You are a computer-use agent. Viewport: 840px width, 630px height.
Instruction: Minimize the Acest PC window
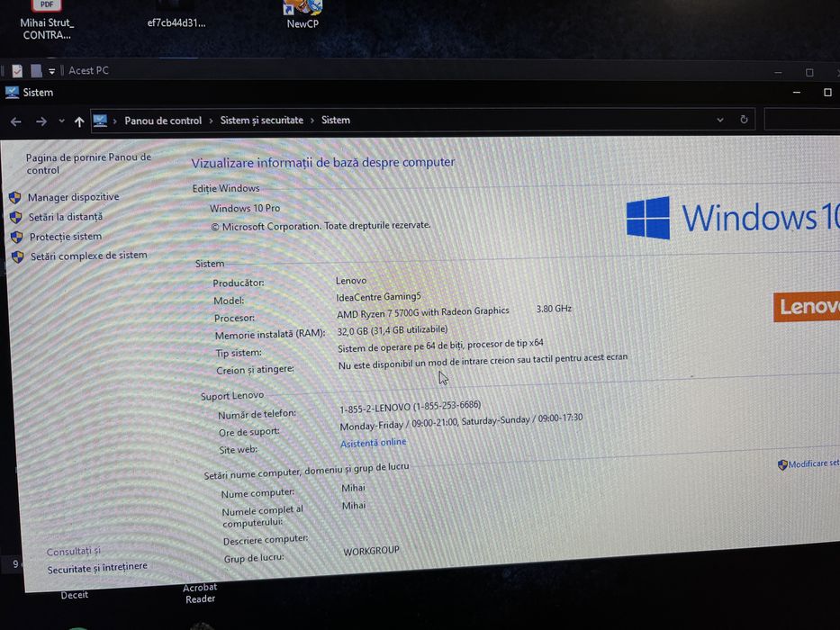point(778,72)
